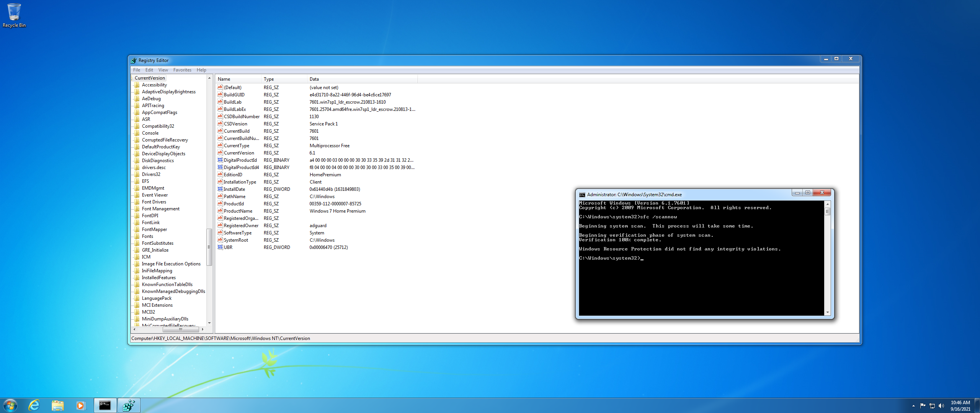Click the tree pane scroll down arrow
This screenshot has width=980, height=413.
[209, 323]
